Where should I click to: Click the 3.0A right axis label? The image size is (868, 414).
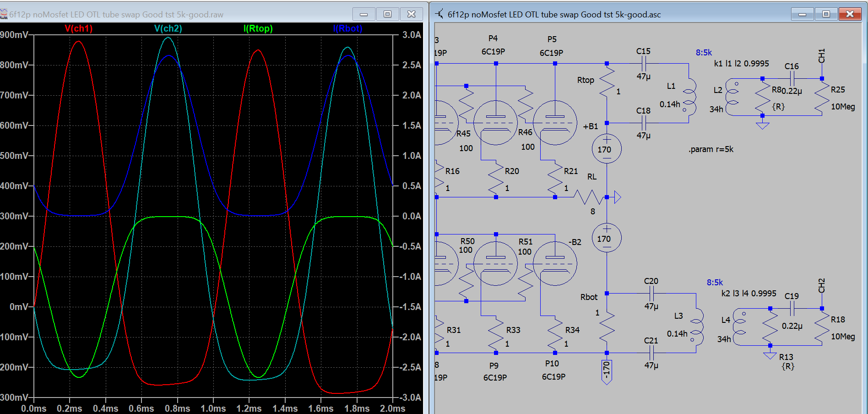(412, 35)
